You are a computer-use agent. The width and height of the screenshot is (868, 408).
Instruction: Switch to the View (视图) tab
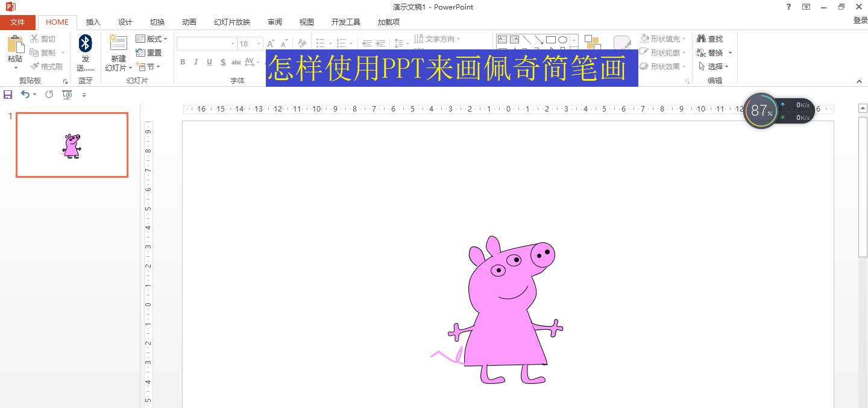point(307,22)
